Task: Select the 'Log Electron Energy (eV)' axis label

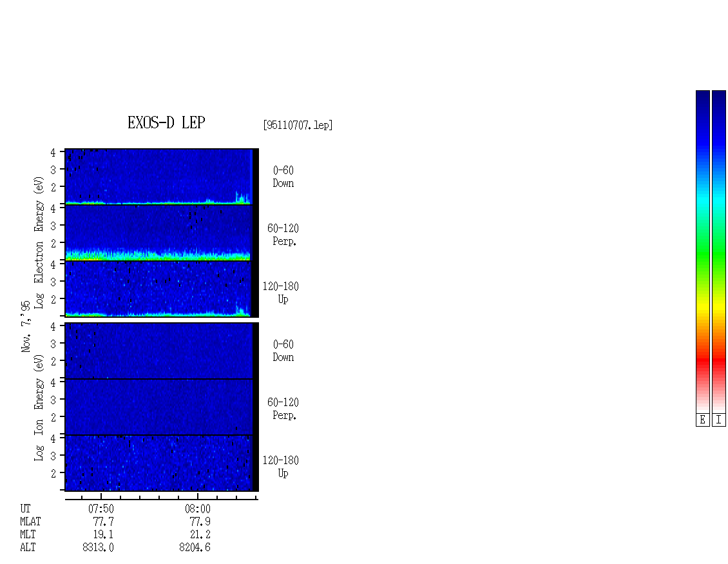Action: [39, 242]
